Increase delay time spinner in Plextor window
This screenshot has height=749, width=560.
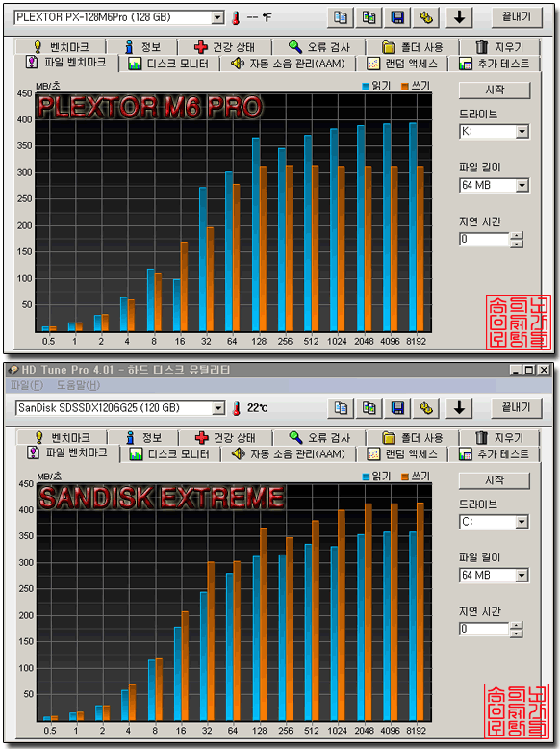(x=517, y=236)
